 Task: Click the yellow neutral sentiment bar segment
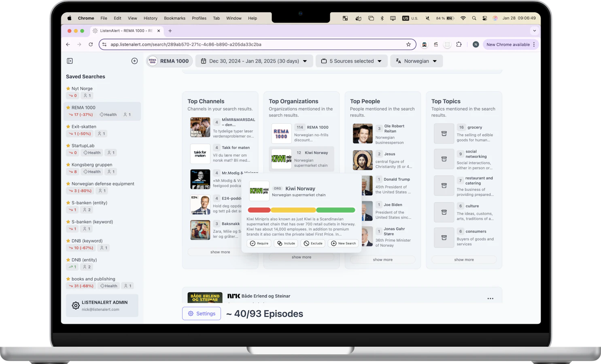click(293, 210)
